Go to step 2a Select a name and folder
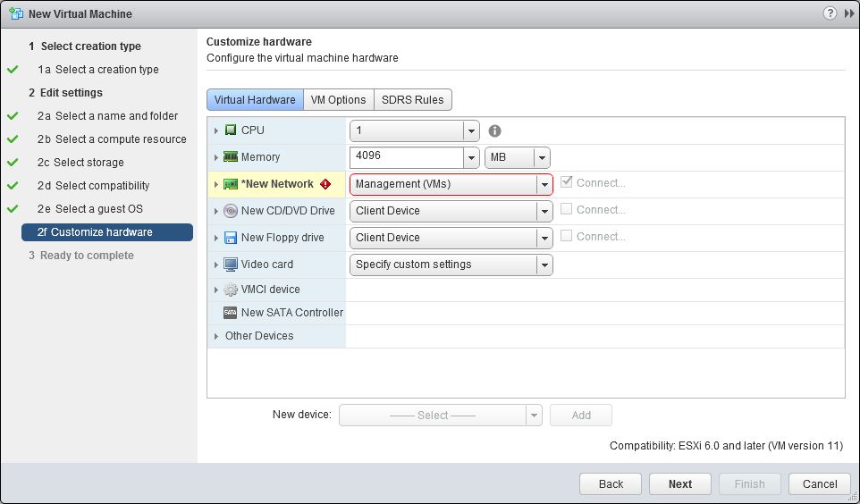The image size is (860, 504). (107, 116)
